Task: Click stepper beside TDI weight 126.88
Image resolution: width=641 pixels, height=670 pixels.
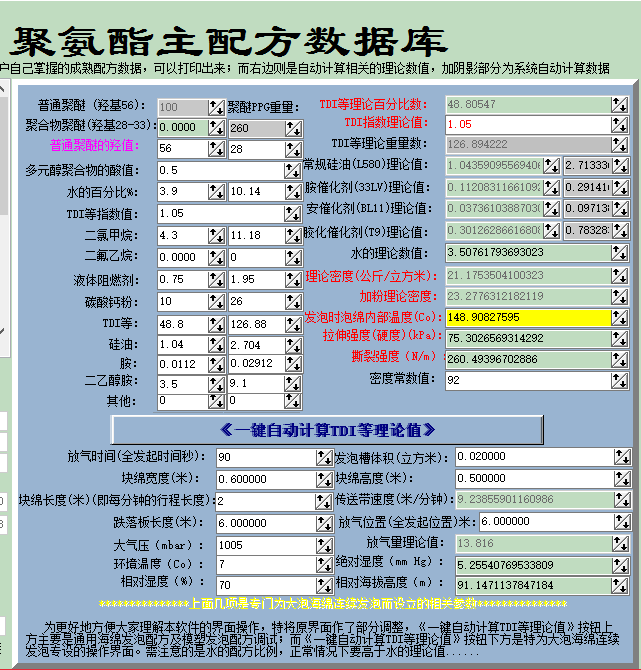Action: click(294, 325)
